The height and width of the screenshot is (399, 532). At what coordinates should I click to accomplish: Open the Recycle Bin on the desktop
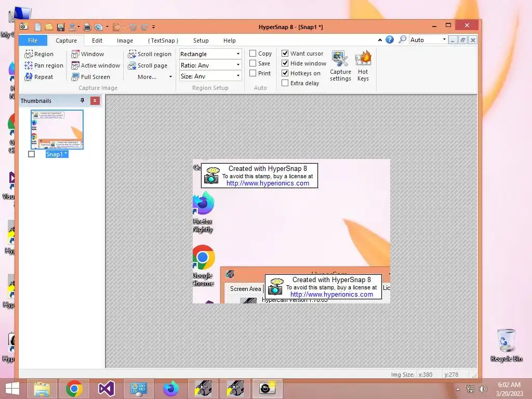coord(506,345)
